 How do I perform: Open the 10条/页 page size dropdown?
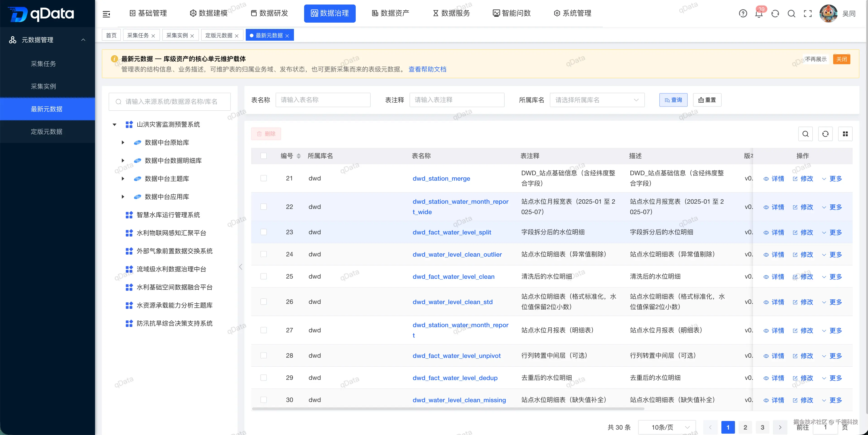[x=667, y=427]
